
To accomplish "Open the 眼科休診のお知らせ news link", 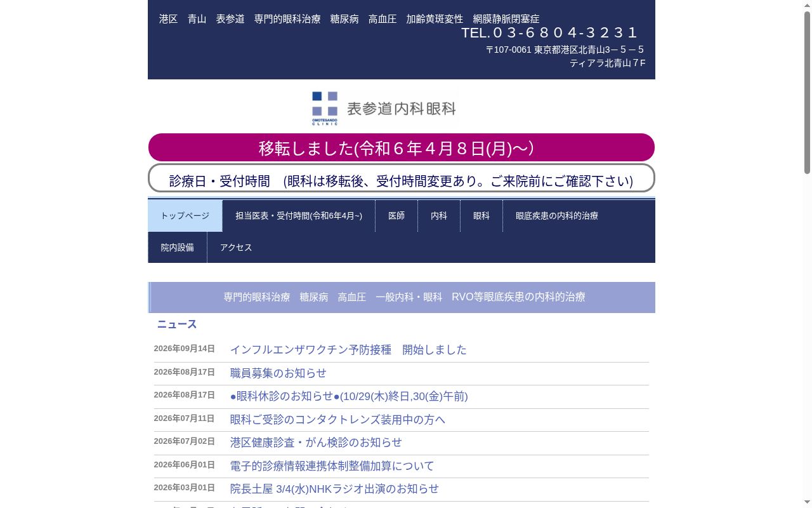I will pyautogui.click(x=349, y=396).
